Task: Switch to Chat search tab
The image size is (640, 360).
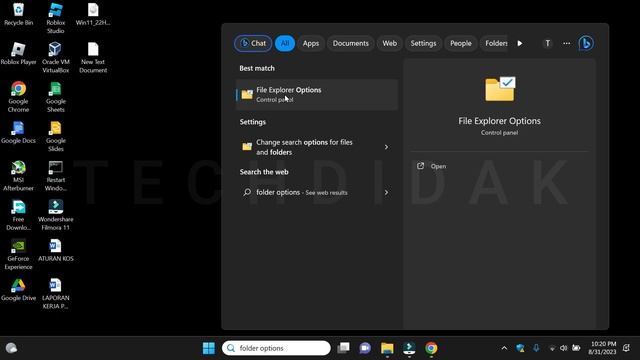Action: click(253, 43)
